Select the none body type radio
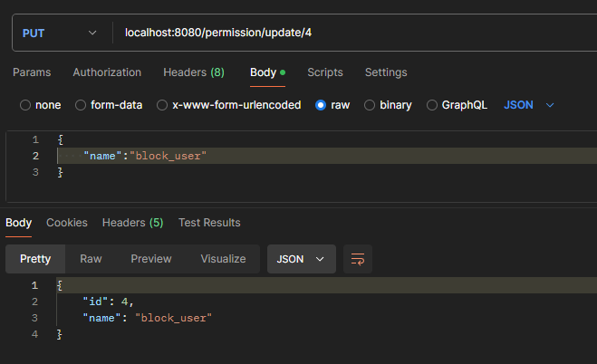The height and width of the screenshot is (364, 597). (x=25, y=105)
